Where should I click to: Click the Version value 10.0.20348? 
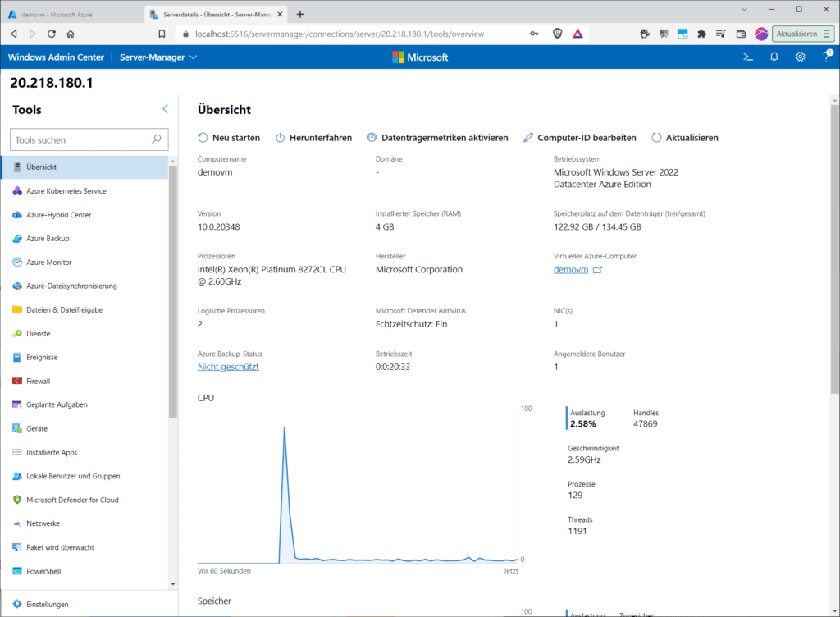[x=218, y=226]
